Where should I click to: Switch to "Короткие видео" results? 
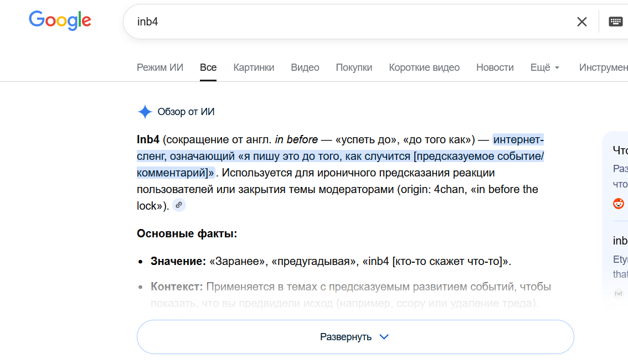click(424, 67)
